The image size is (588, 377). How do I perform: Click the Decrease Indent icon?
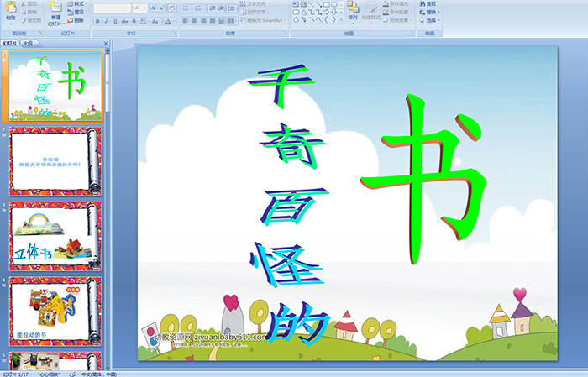coord(213,8)
